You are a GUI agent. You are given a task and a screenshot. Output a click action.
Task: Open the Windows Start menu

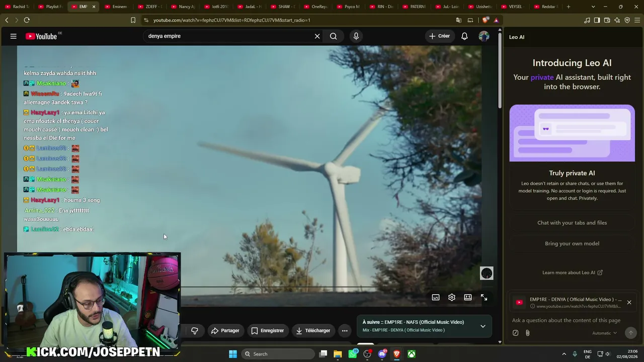pyautogui.click(x=233, y=354)
